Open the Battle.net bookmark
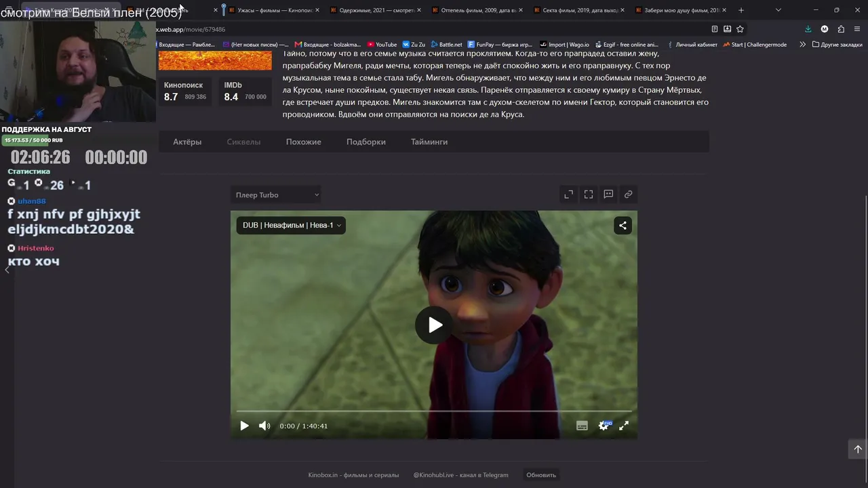The height and width of the screenshot is (488, 868). point(446,45)
